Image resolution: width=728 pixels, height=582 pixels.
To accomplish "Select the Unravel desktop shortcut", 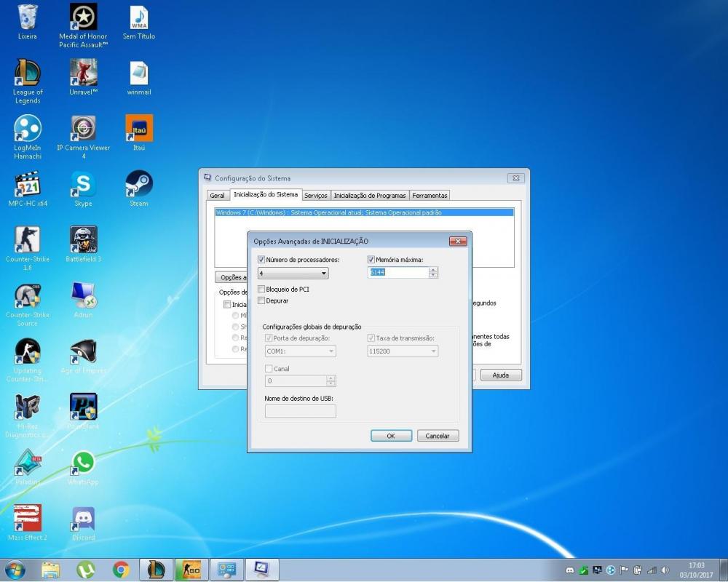I will [x=83, y=77].
